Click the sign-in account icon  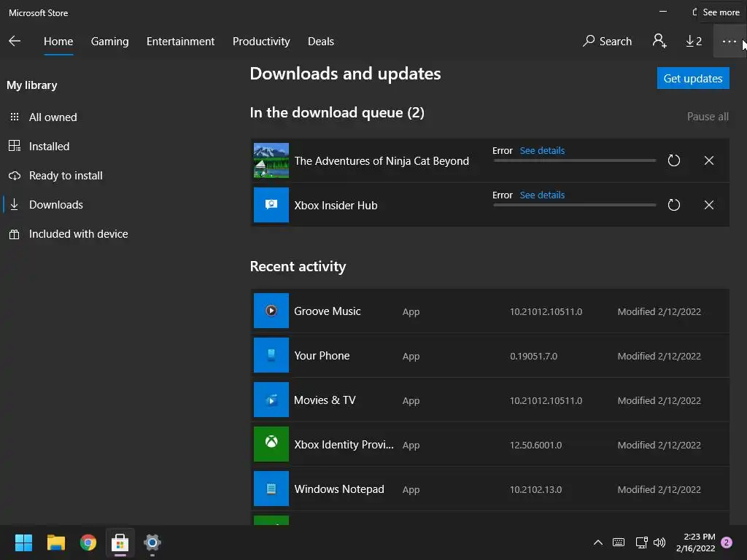pos(659,41)
